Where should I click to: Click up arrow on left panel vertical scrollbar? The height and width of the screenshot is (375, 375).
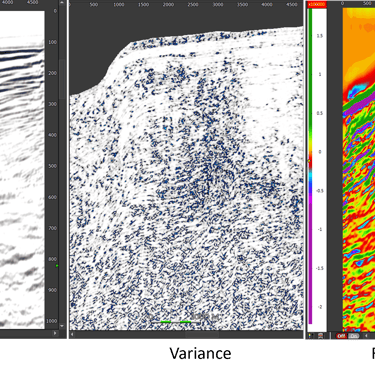[62, 3]
